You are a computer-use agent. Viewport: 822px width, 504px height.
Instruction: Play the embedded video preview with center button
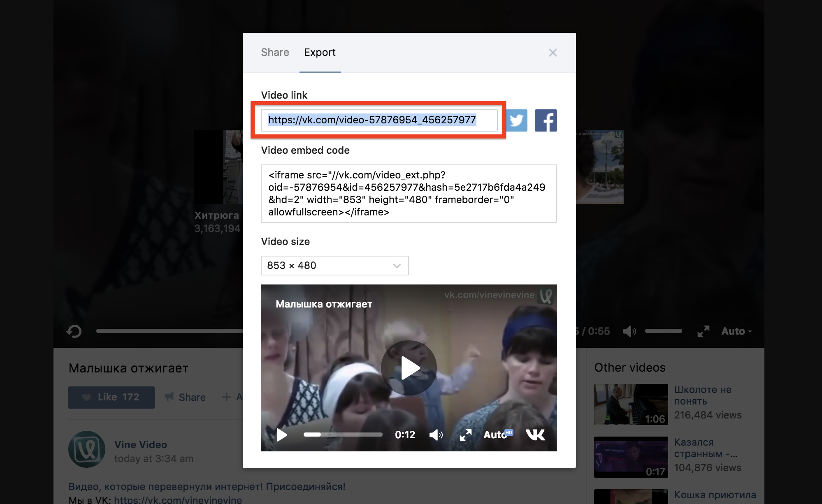point(409,368)
